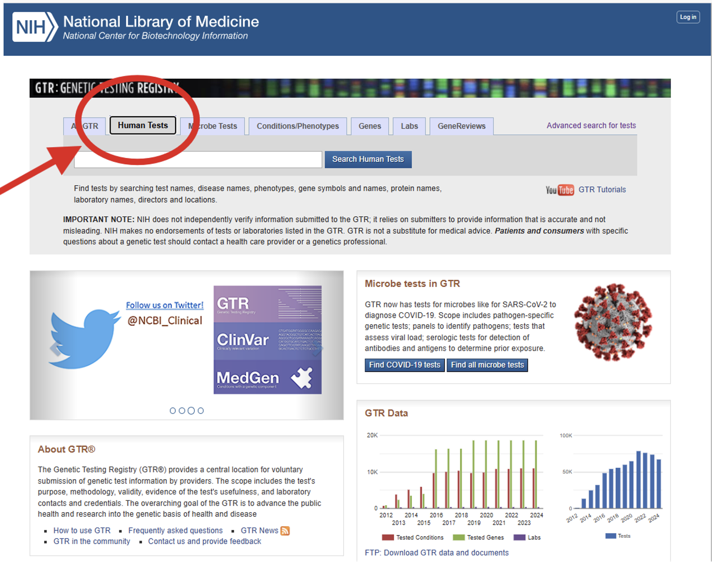Image resolution: width=712 pixels, height=588 pixels.
Task: Open the GeneReviews tab
Action: pos(461,126)
